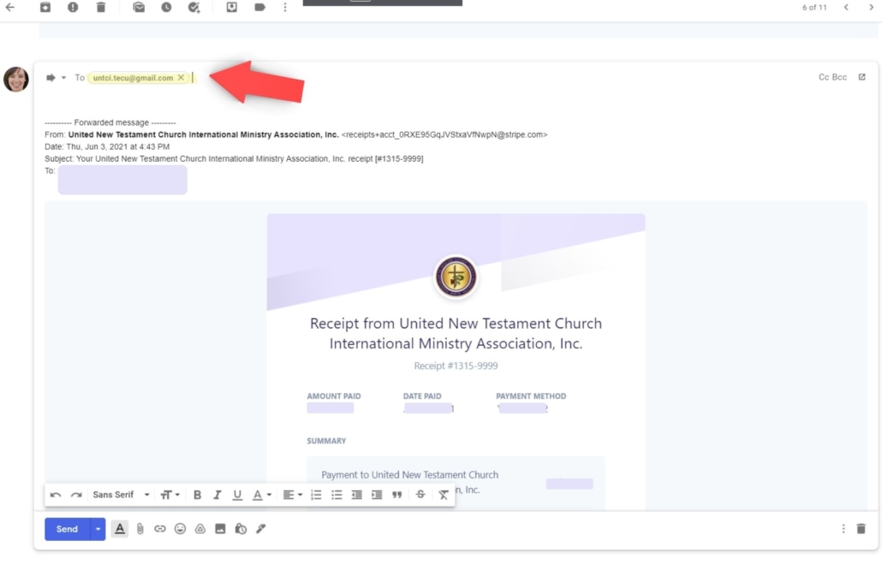
Task: Open More options beside discard draft
Action: point(843,529)
